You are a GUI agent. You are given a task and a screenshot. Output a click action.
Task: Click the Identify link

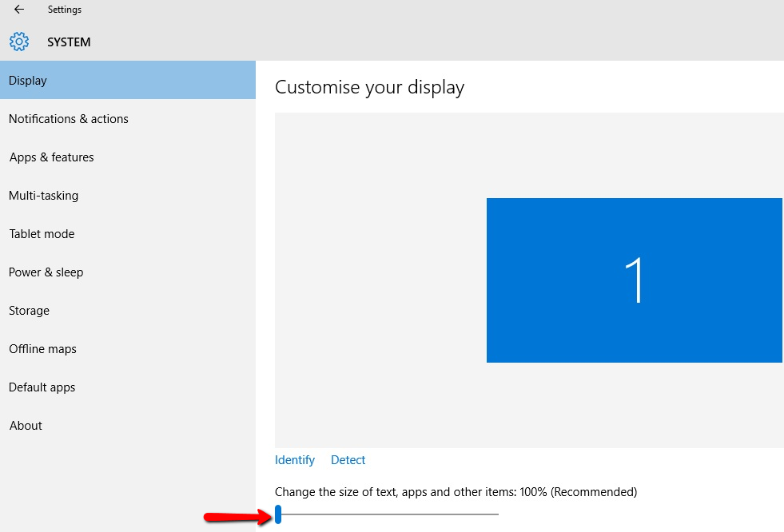pos(295,460)
